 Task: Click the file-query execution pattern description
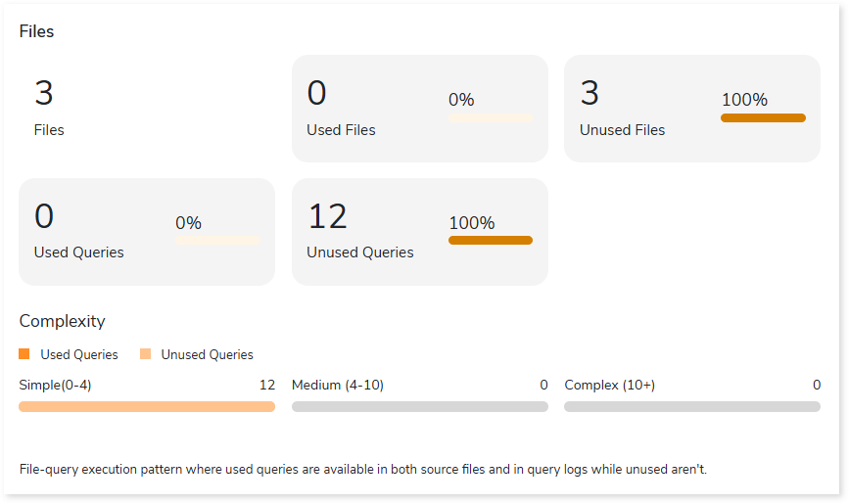tap(362, 470)
